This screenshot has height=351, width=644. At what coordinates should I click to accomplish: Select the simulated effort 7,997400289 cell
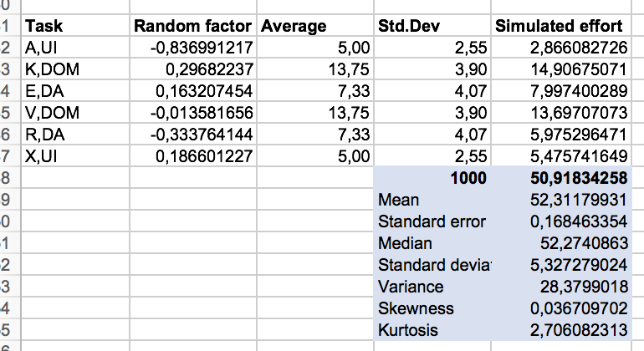point(561,91)
